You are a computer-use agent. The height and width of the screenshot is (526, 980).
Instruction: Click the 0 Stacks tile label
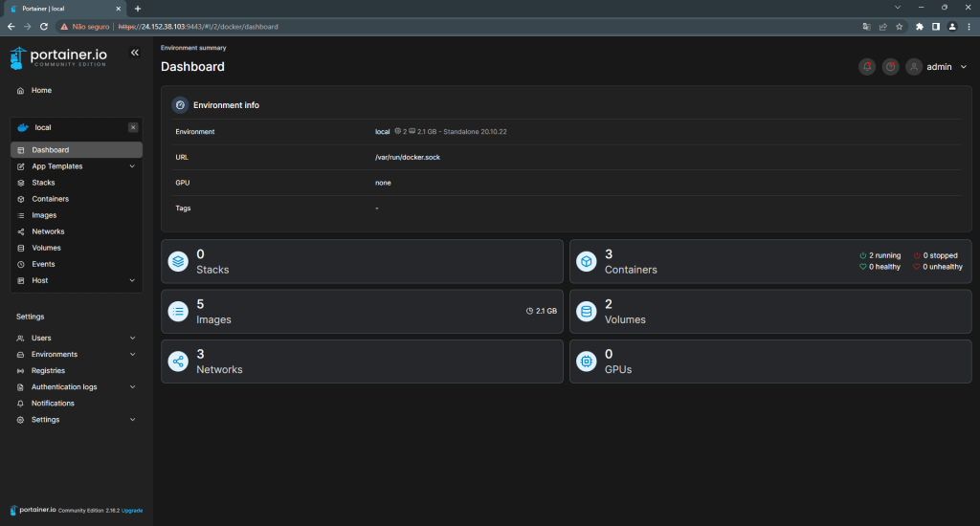[x=212, y=262]
